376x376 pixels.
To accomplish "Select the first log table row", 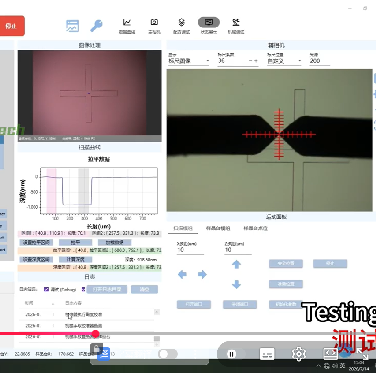I will coord(87,314).
